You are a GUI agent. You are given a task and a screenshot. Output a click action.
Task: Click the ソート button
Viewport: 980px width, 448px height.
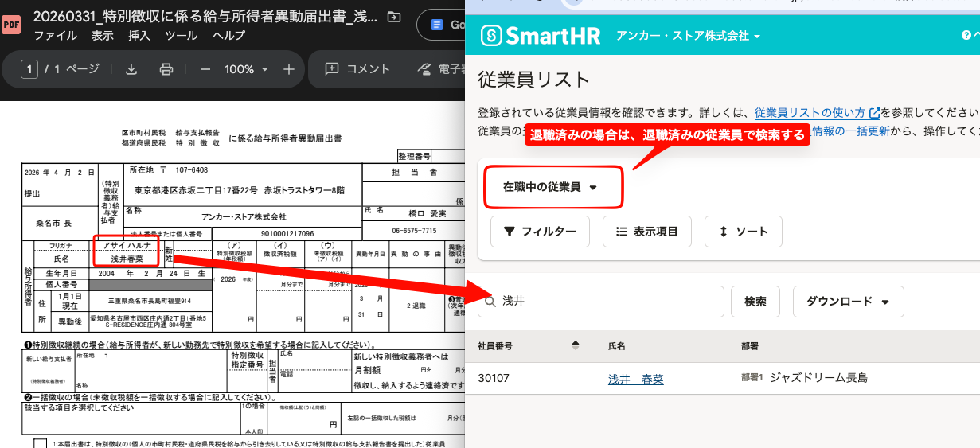tap(744, 232)
